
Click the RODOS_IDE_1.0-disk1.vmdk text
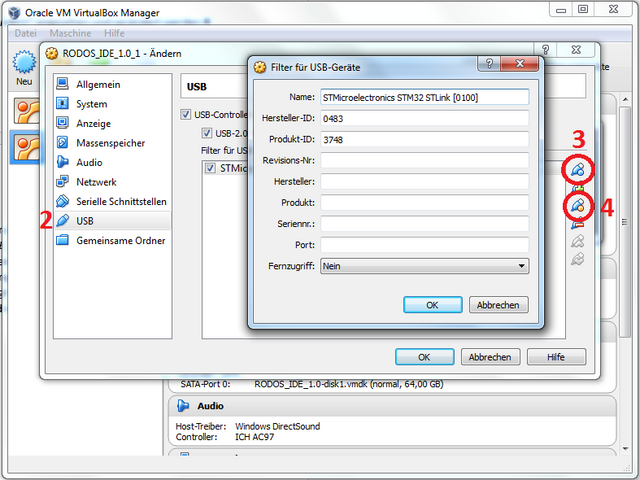point(310,384)
